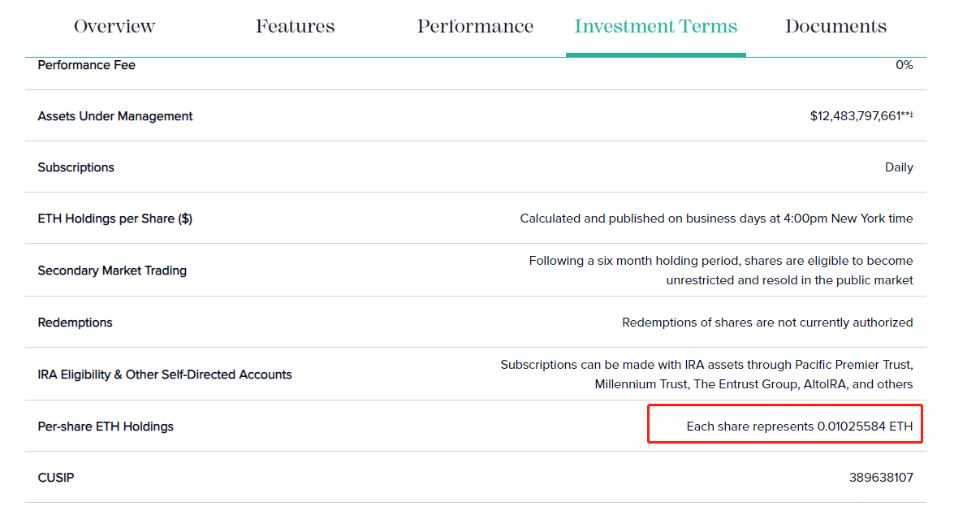
Task: Click the Performance Fee row label
Action: [86, 65]
